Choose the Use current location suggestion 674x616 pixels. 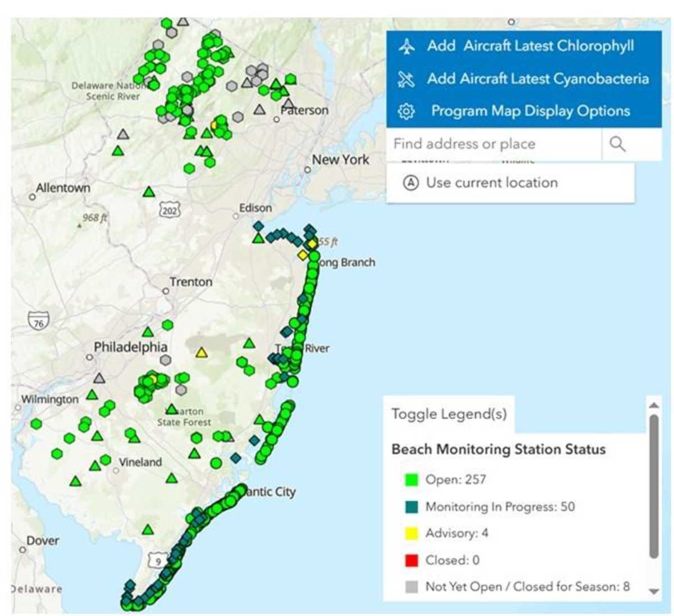491,183
